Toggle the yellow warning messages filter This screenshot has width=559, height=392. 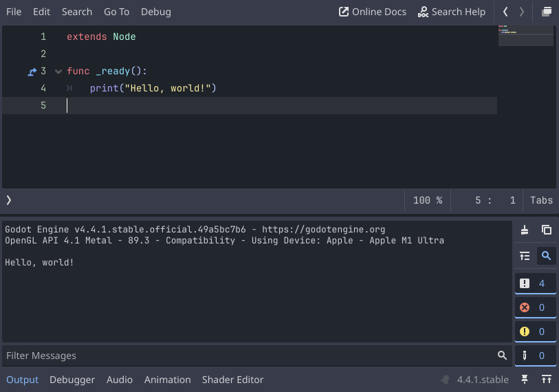(x=535, y=331)
